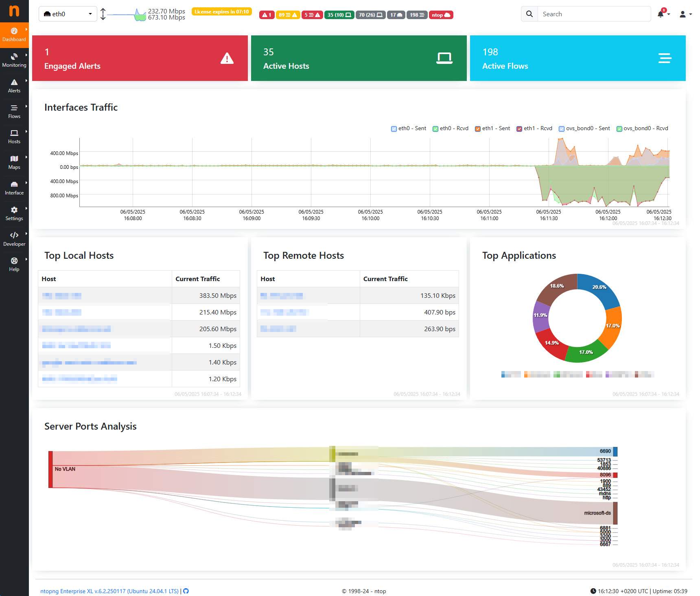Click the search magnifier icon

coord(529,14)
